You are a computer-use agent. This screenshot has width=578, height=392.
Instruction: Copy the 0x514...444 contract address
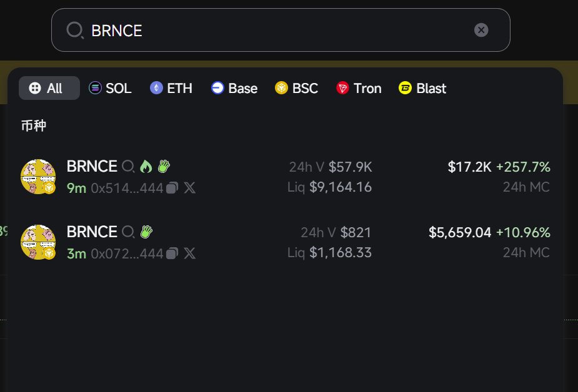(x=173, y=188)
